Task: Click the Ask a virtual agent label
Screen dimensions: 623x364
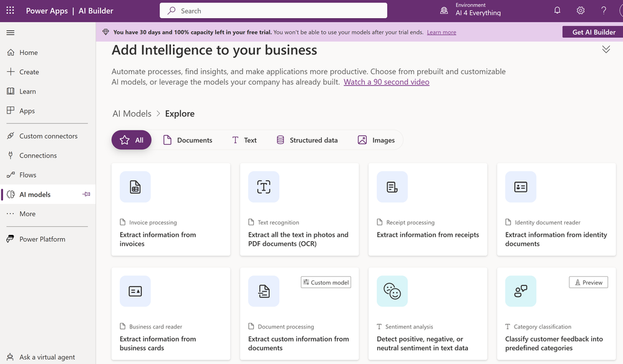Action: tap(47, 357)
